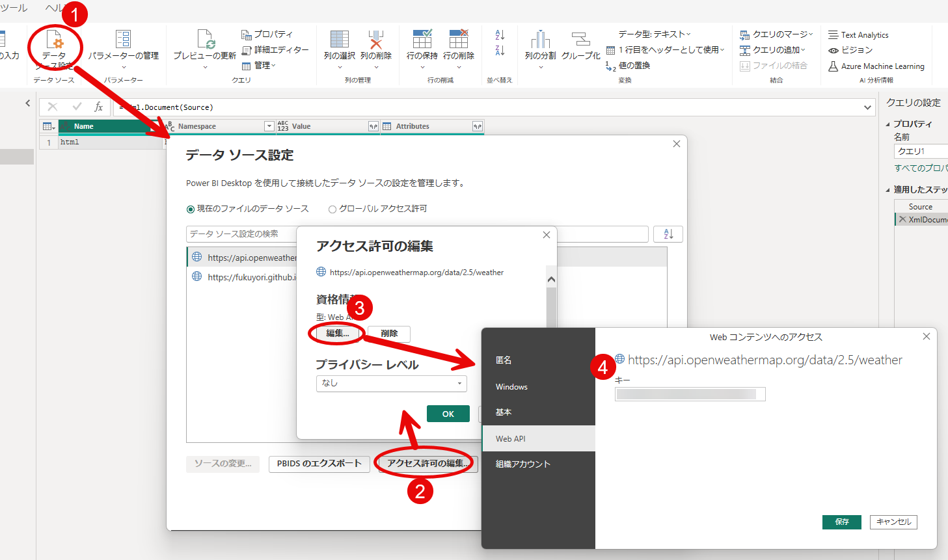
Task: Click PBIDS のエクスポート button
Action: click(319, 464)
